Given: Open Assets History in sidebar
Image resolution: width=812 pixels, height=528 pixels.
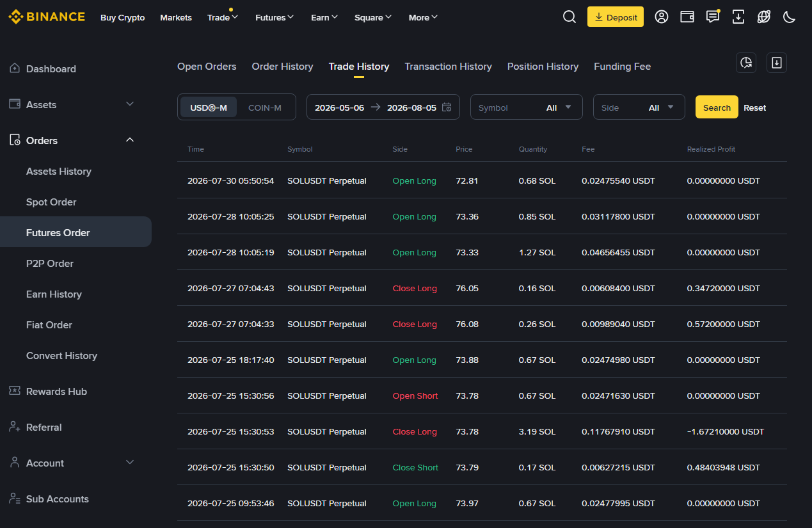Looking at the screenshot, I should click(59, 171).
